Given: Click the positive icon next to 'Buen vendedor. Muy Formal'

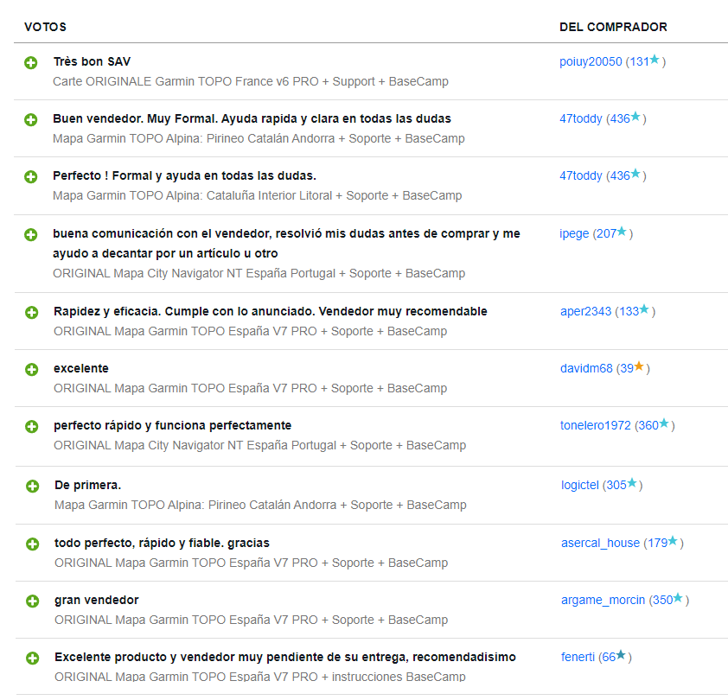Looking at the screenshot, I should pyautogui.click(x=30, y=120).
